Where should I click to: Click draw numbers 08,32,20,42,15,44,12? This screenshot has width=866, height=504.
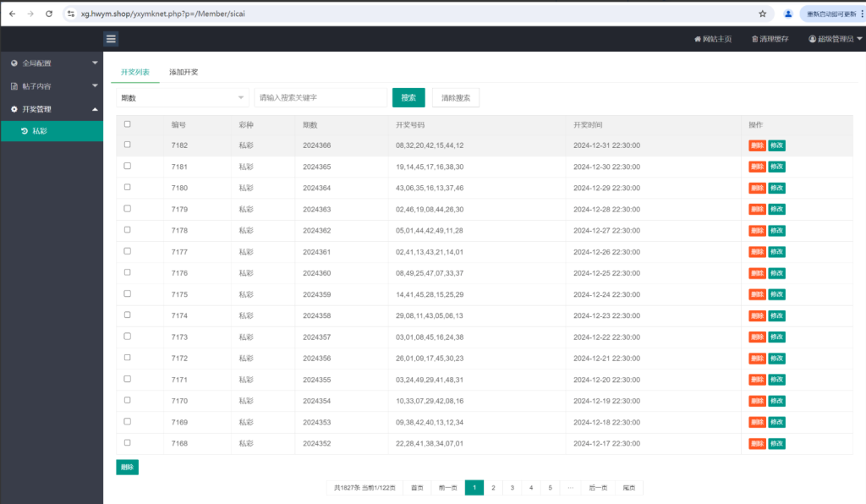[x=430, y=145]
